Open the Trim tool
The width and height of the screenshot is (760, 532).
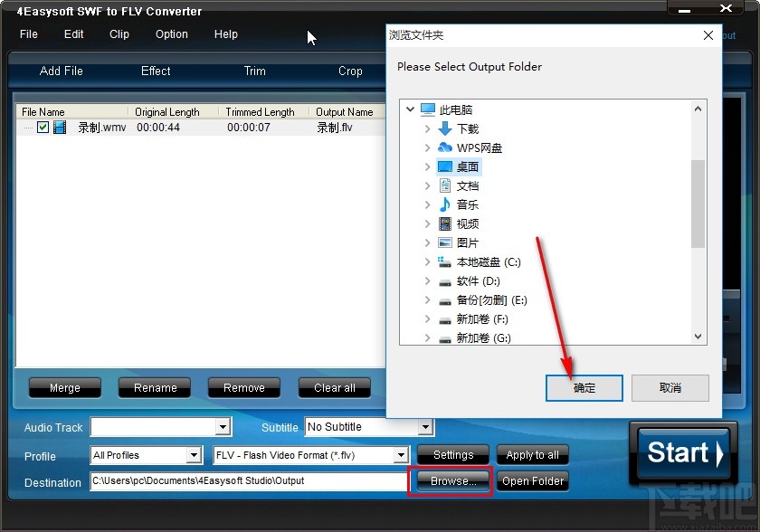tap(253, 71)
